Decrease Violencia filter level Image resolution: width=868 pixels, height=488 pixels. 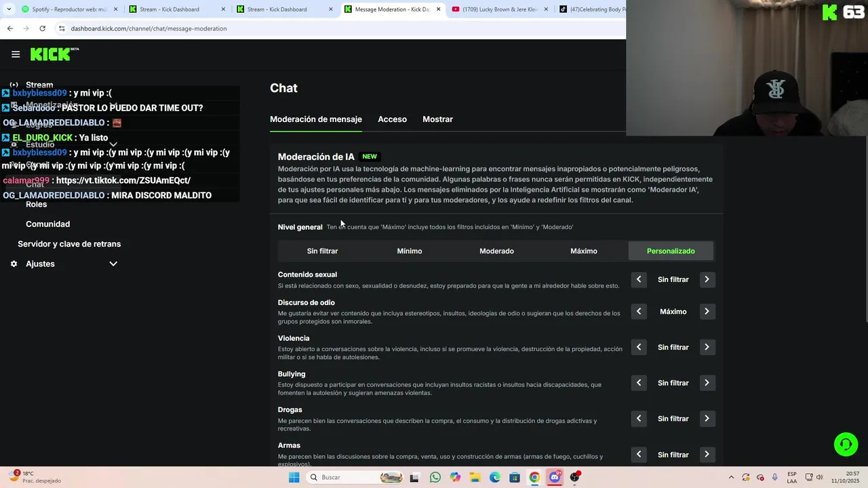pyautogui.click(x=639, y=347)
